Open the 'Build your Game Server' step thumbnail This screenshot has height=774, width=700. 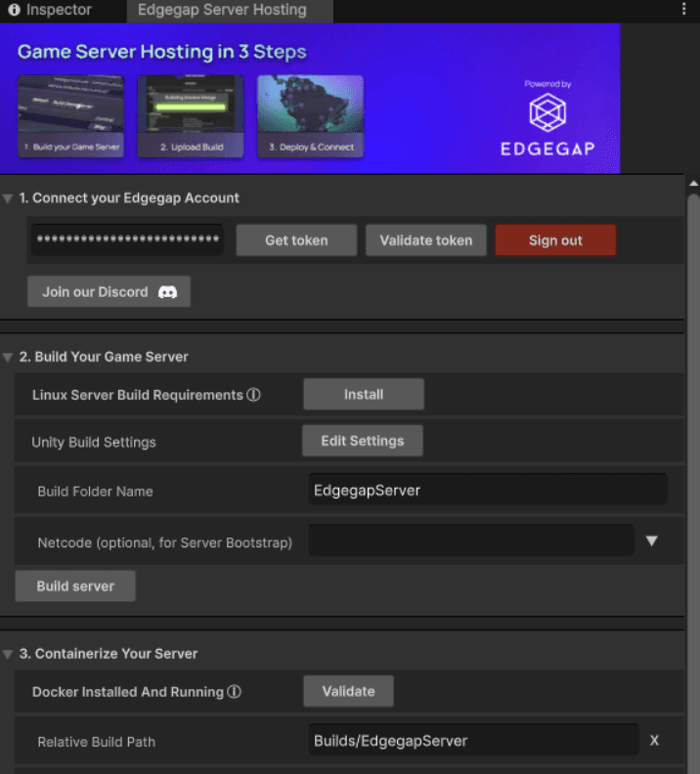tap(70, 116)
